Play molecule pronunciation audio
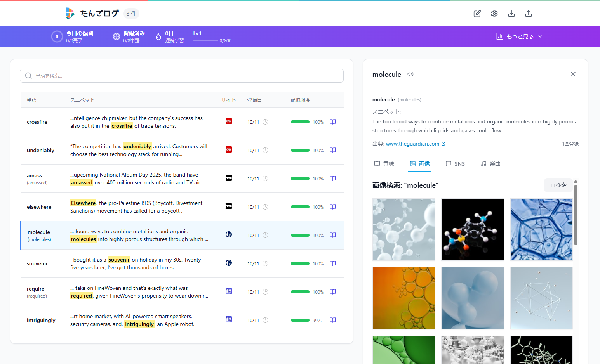 coord(410,74)
